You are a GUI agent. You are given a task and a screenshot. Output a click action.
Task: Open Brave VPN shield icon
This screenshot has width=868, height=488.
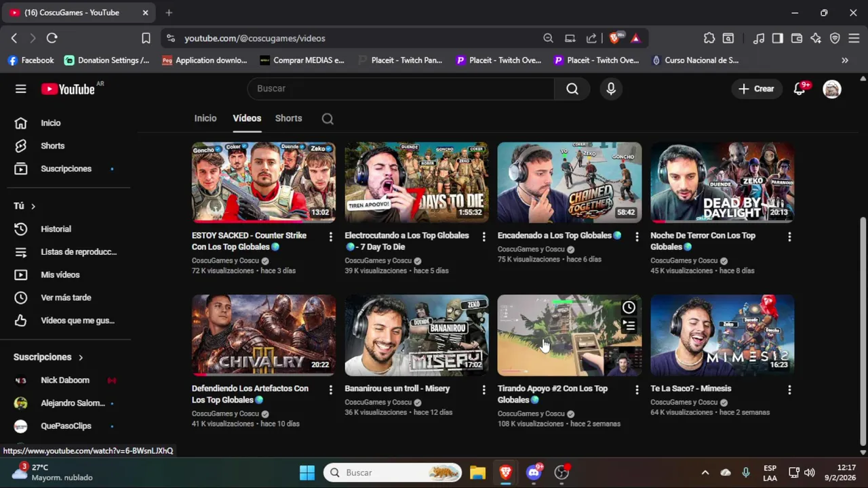(x=835, y=39)
